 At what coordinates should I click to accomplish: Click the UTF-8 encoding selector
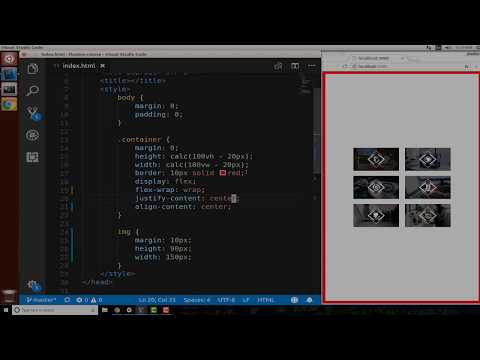tap(226, 300)
